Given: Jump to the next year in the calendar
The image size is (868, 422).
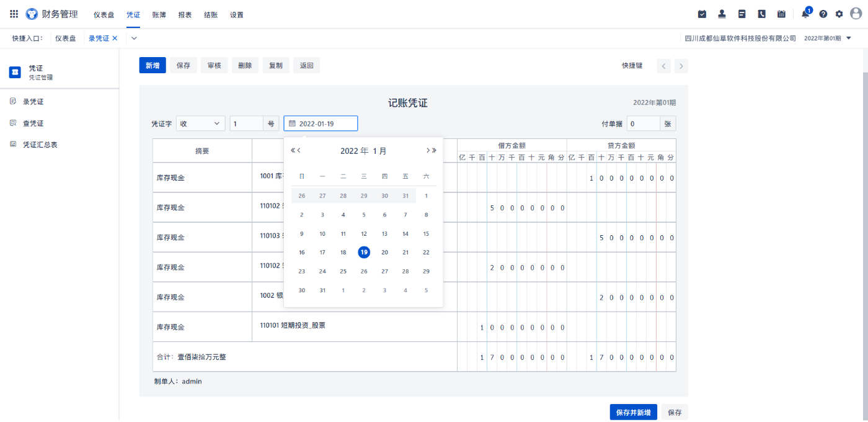Looking at the screenshot, I should pyautogui.click(x=434, y=150).
